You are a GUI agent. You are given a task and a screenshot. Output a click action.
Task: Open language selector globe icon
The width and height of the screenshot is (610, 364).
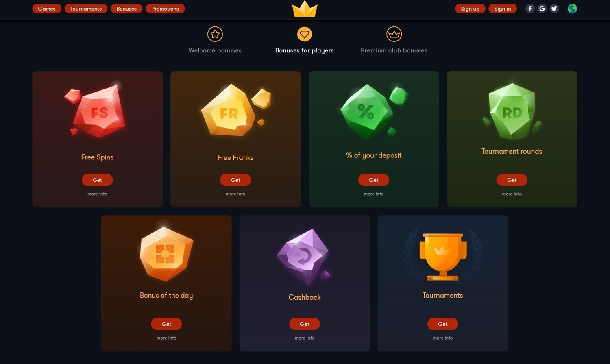click(572, 9)
